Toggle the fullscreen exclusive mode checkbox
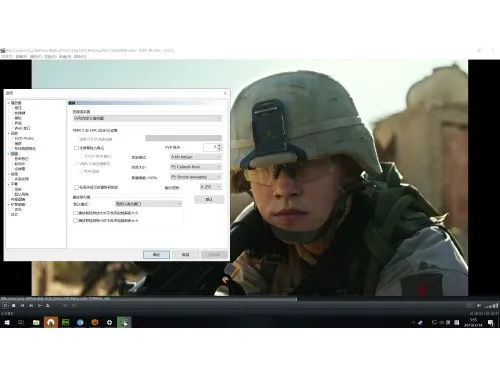The width and height of the screenshot is (500, 375). pos(76,148)
